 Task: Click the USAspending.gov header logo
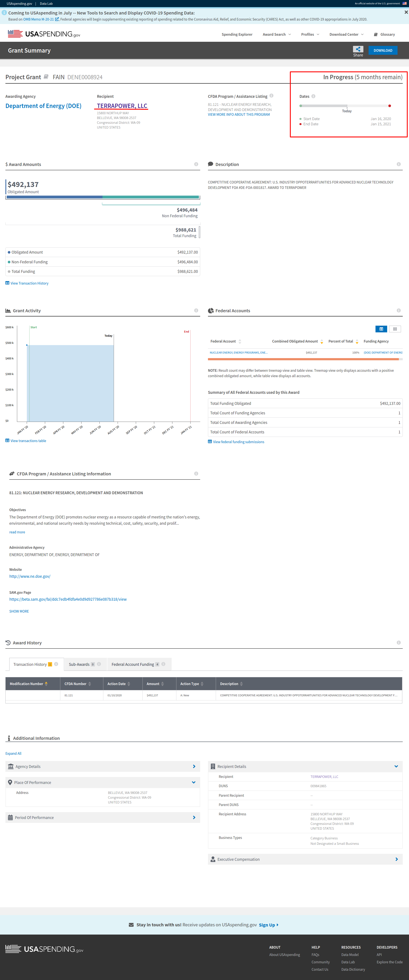click(x=44, y=34)
